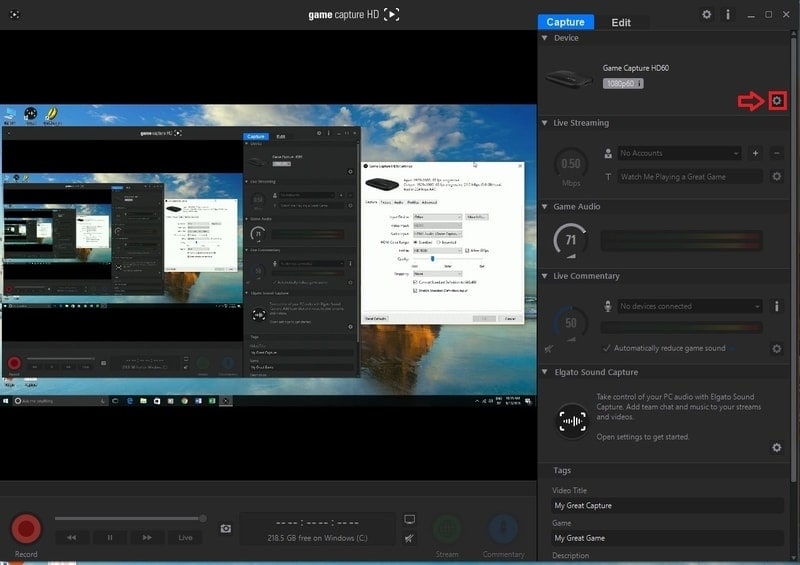Viewport: 800px width, 565px height.
Task: Click the Elgato Sound Capture waveform icon
Action: (572, 421)
